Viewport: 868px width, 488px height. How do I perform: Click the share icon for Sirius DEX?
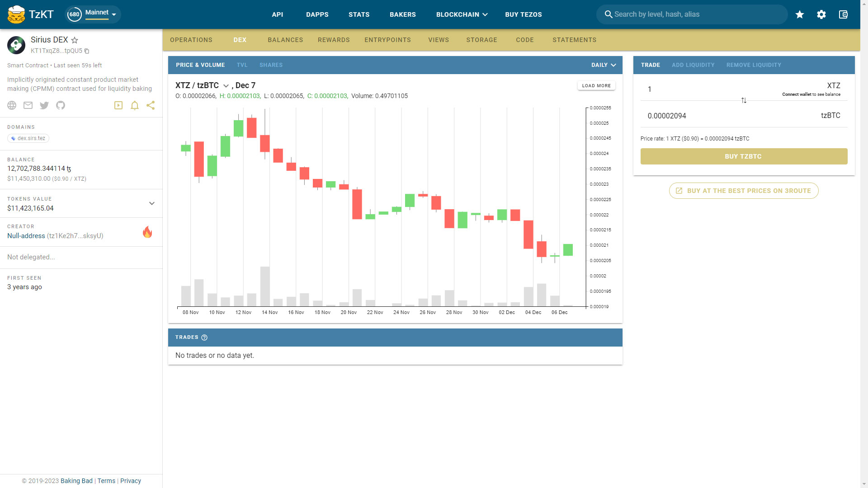(151, 105)
